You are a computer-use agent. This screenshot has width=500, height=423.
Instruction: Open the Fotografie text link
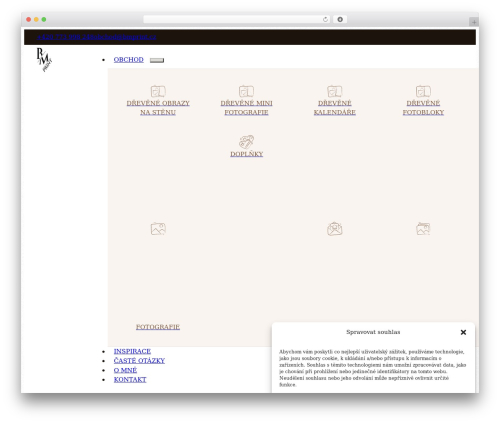click(x=158, y=327)
